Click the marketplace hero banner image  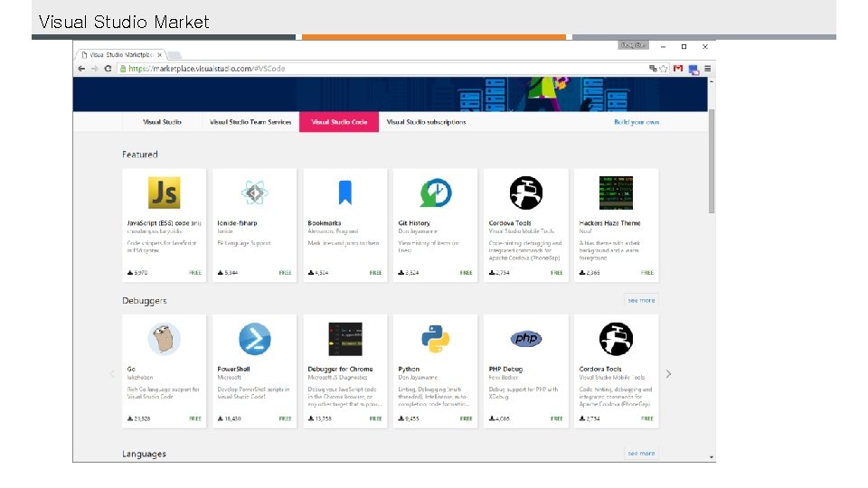pos(391,94)
